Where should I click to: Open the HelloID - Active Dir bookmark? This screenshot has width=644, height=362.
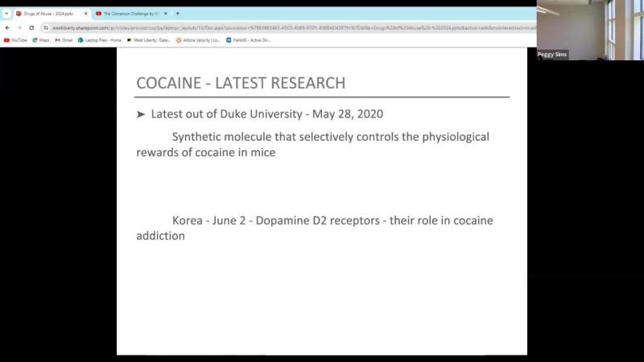pos(248,39)
